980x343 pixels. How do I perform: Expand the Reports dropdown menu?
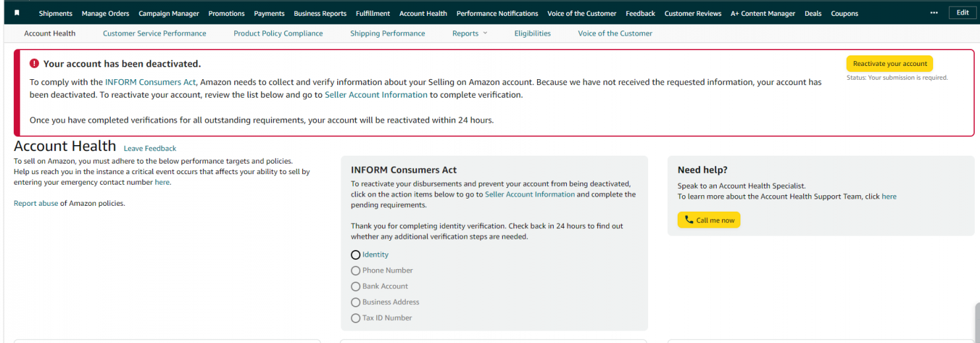[x=470, y=34]
